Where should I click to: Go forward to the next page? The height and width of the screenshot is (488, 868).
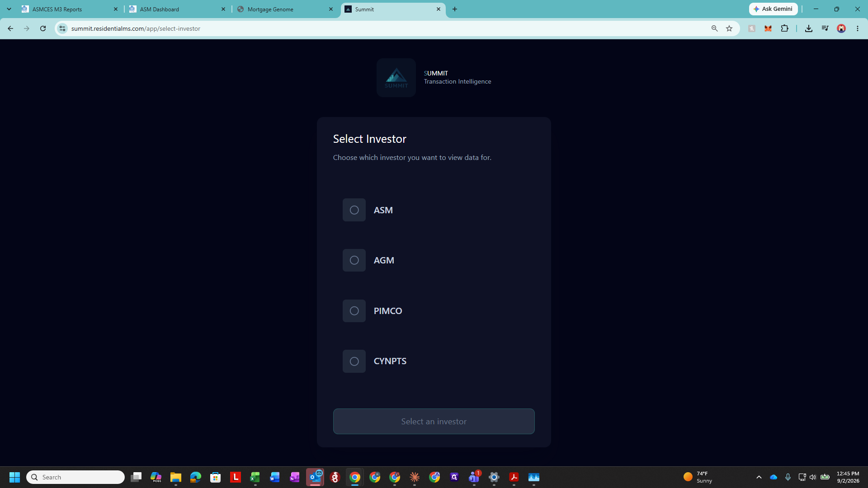(x=27, y=28)
